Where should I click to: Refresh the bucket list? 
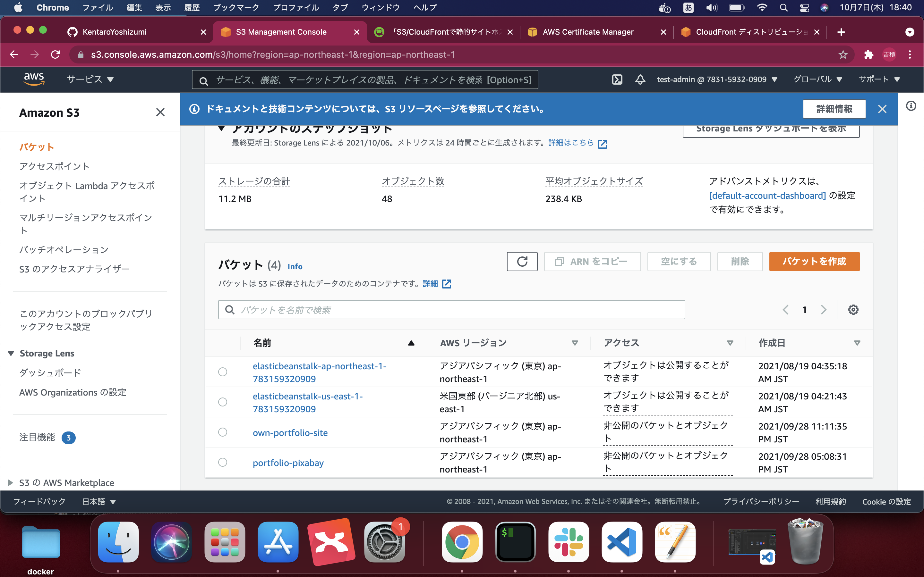click(522, 261)
